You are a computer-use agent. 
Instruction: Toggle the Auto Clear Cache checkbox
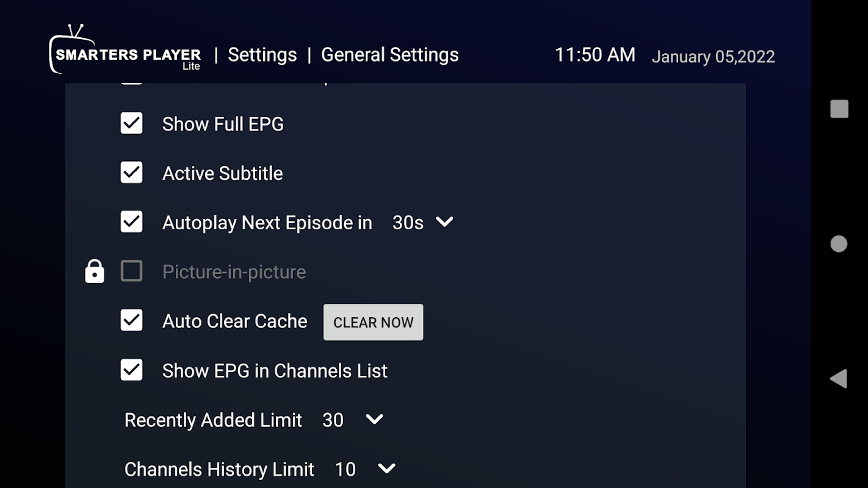tap(132, 320)
